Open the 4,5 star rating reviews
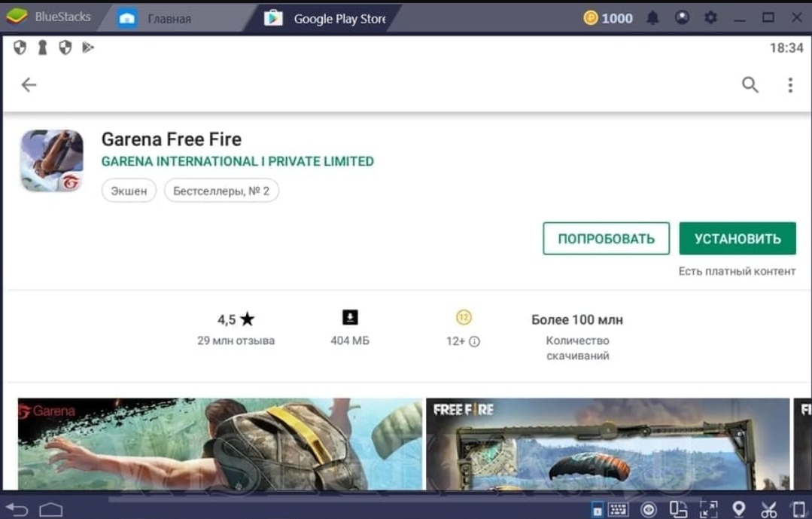 236,319
